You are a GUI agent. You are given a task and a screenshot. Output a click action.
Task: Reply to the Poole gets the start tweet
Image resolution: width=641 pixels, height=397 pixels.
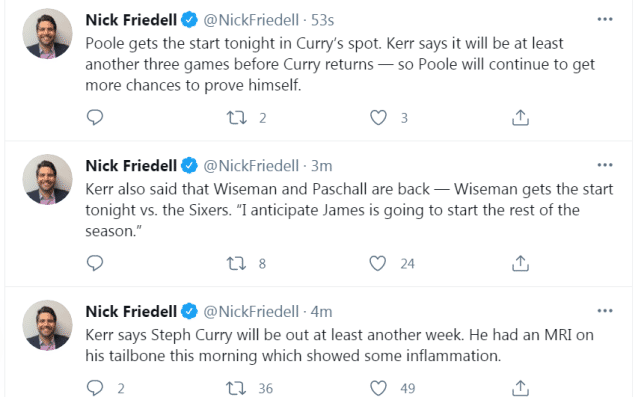click(x=95, y=117)
